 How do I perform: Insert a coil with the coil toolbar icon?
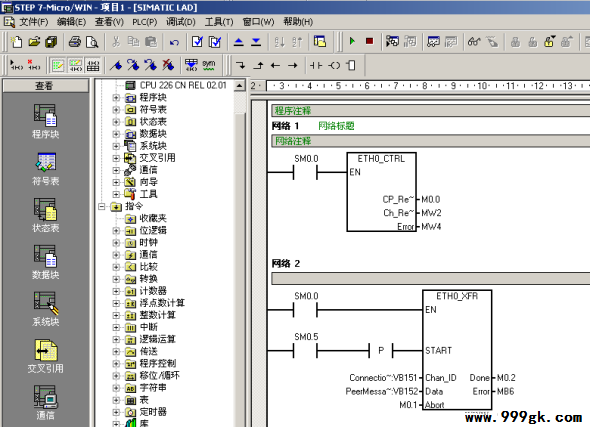334,65
